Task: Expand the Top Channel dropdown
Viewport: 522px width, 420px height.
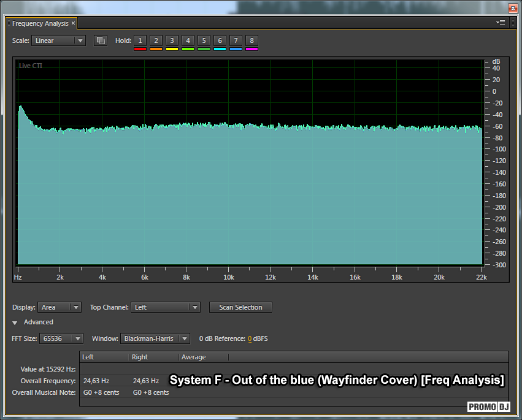Action: point(166,307)
